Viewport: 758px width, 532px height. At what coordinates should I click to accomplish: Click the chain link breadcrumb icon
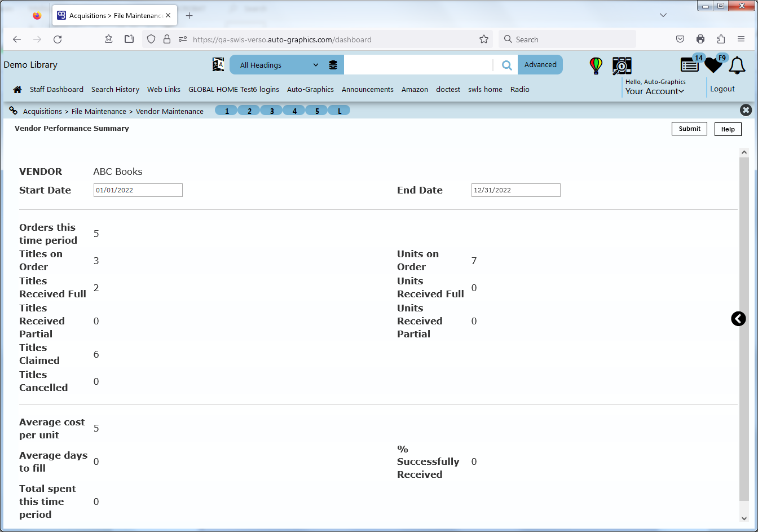(x=14, y=111)
